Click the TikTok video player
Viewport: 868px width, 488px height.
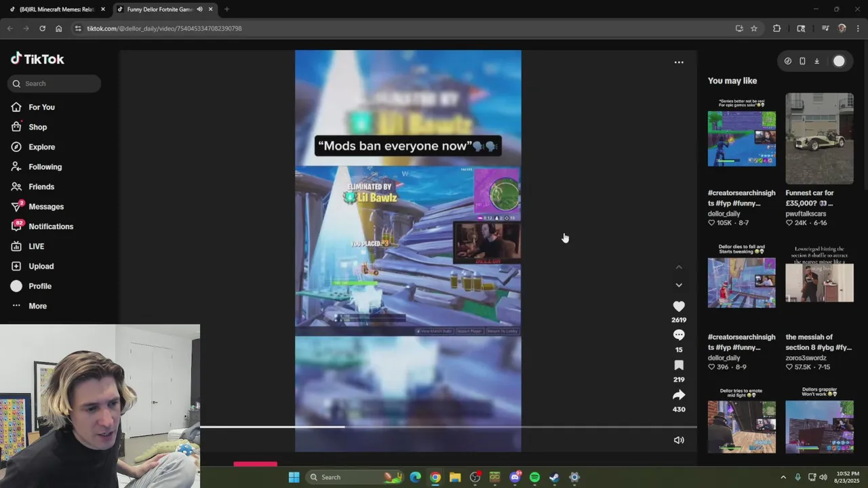coord(408,251)
